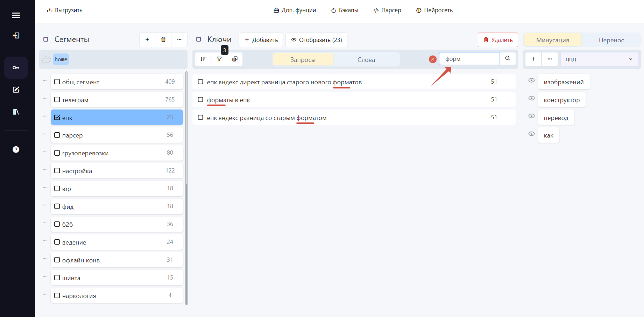Open Доп. фунции menu
The width and height of the screenshot is (644, 317).
point(295,10)
